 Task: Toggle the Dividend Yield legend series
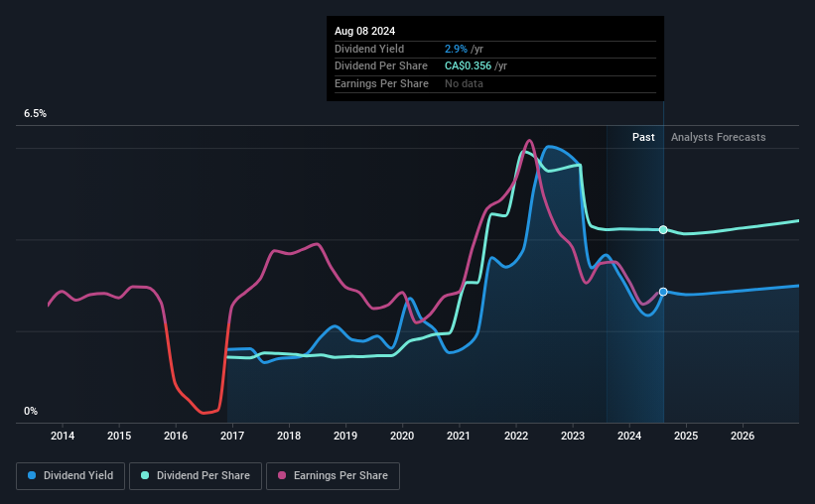coord(70,476)
